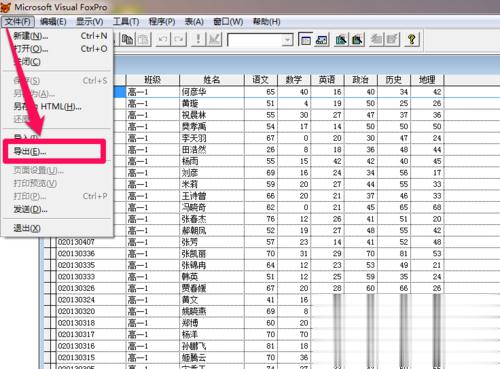The height and width of the screenshot is (369, 500).
Task: Open the Data Session window icon
Action: coord(321,40)
